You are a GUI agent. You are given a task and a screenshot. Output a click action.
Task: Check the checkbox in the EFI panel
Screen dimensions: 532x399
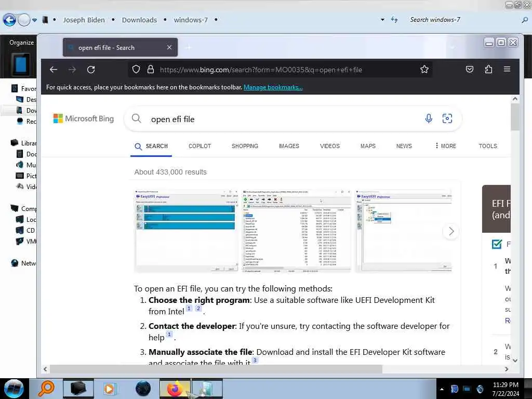(x=496, y=244)
